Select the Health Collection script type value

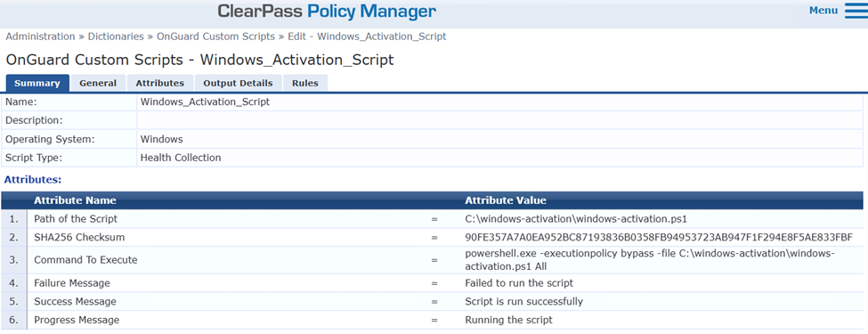181,158
